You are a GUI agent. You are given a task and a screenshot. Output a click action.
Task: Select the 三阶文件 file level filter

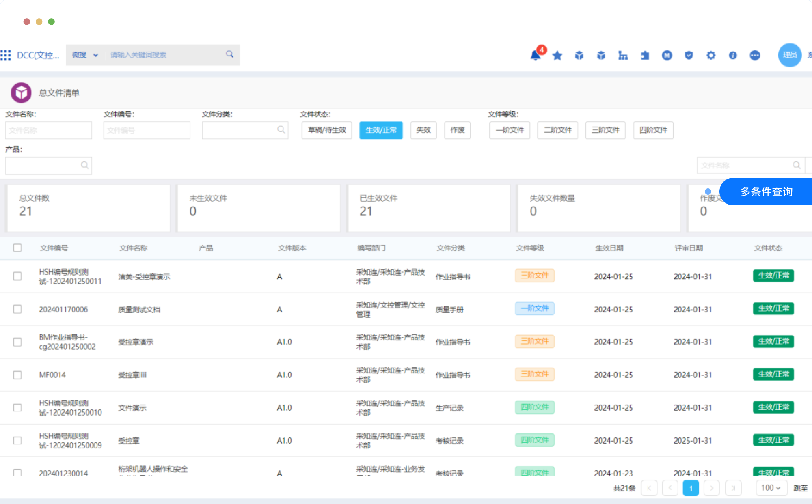coord(605,130)
